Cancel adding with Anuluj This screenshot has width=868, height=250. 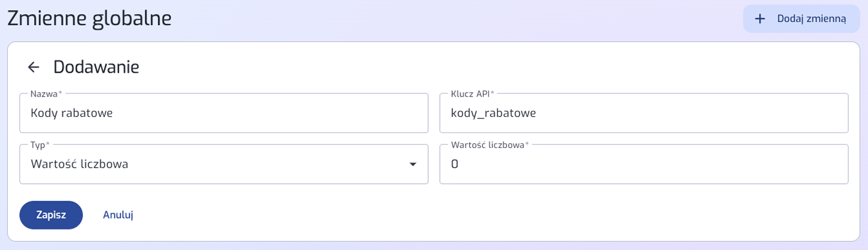pos(118,215)
